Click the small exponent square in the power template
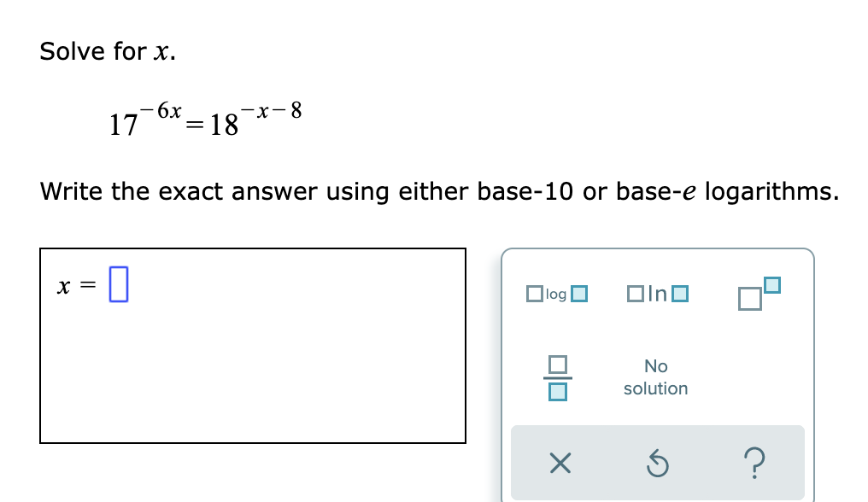The width and height of the screenshot is (868, 502). [x=772, y=285]
